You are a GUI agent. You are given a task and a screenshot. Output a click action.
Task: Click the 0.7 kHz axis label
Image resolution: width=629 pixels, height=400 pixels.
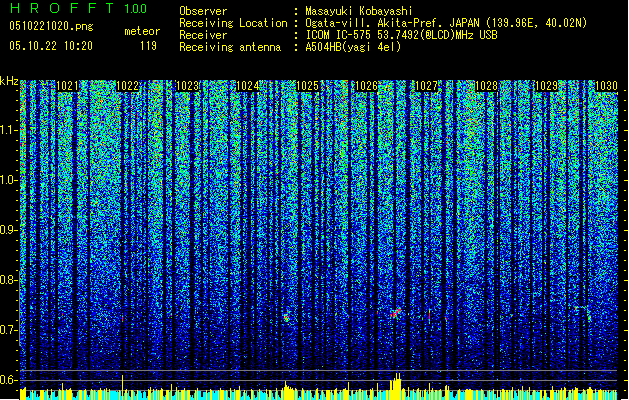coord(9,330)
